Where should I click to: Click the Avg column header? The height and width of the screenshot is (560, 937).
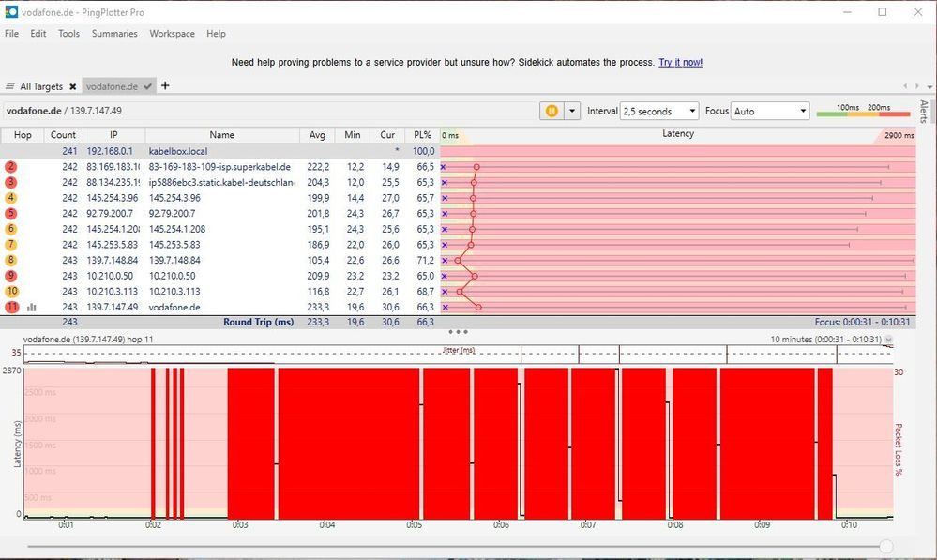(317, 135)
